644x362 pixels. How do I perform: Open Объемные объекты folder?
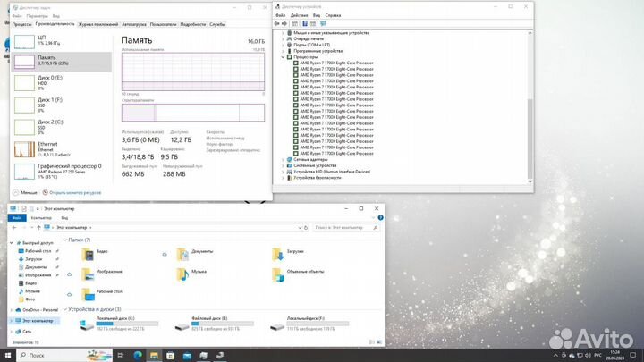click(x=298, y=274)
